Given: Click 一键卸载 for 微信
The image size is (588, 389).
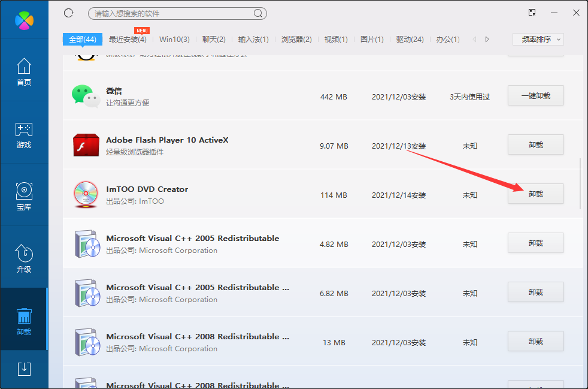Looking at the screenshot, I should [536, 95].
